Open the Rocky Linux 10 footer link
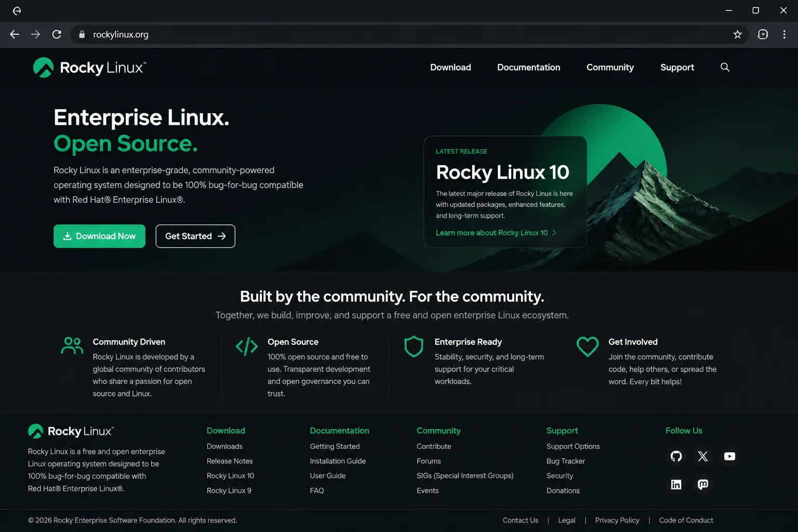The width and height of the screenshot is (798, 532). click(230, 475)
